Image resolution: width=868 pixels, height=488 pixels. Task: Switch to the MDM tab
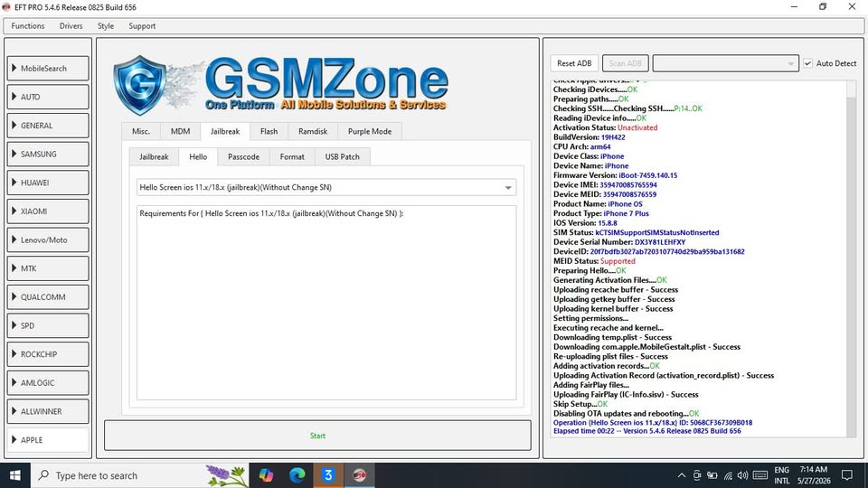pos(181,132)
